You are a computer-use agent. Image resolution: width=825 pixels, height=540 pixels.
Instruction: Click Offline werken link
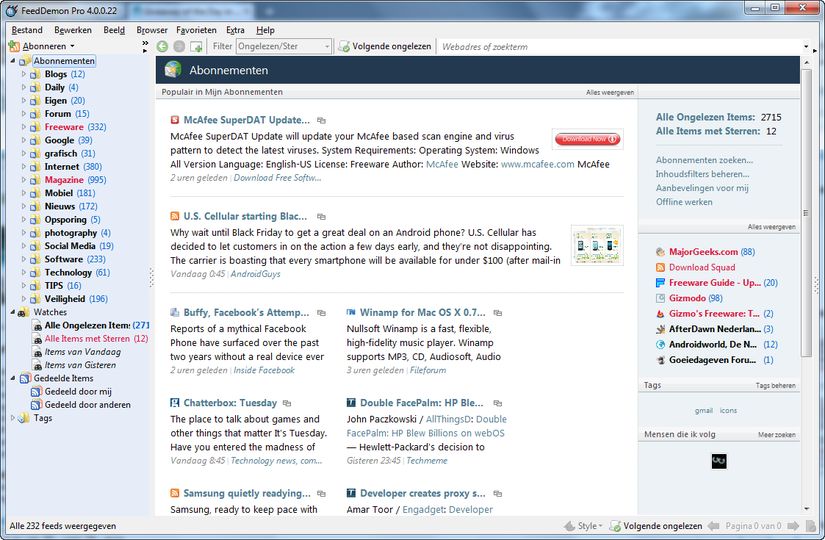tap(683, 202)
